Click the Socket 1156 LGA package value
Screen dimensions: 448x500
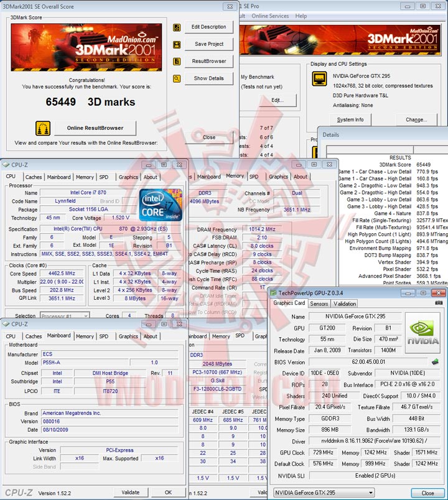(x=88, y=210)
